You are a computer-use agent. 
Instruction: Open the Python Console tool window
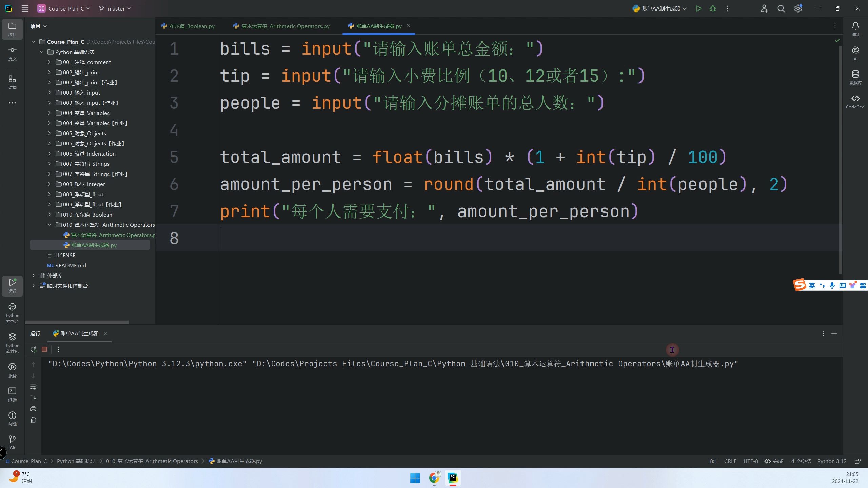(x=12, y=313)
